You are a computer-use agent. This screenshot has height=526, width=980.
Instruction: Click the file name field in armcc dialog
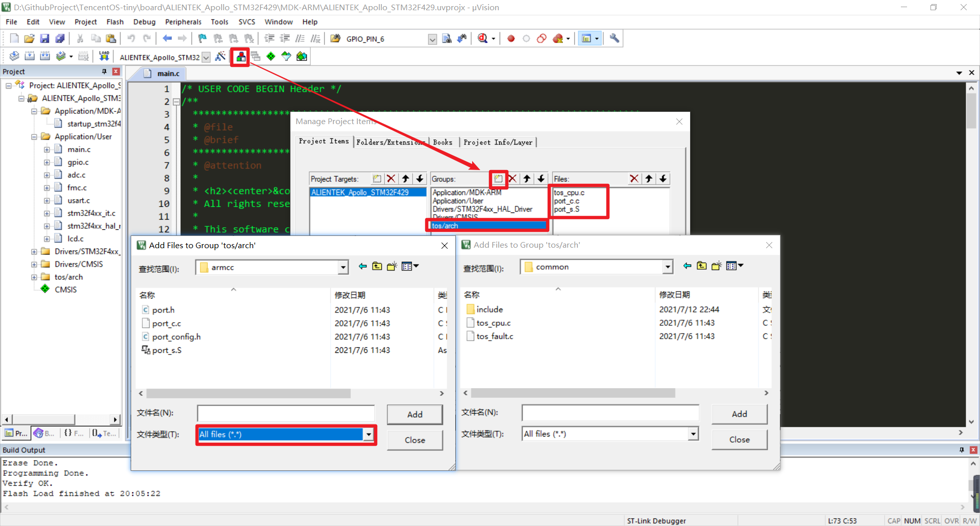[286, 413]
